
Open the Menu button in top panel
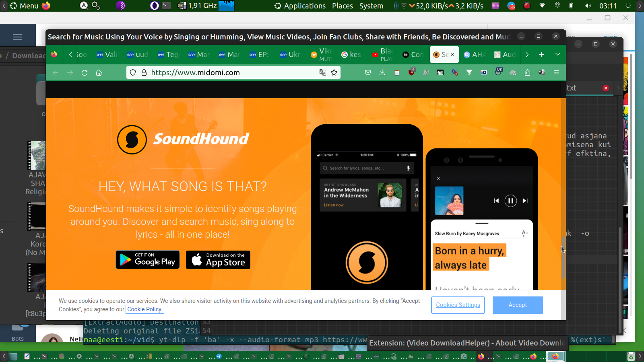pyautogui.click(x=24, y=6)
